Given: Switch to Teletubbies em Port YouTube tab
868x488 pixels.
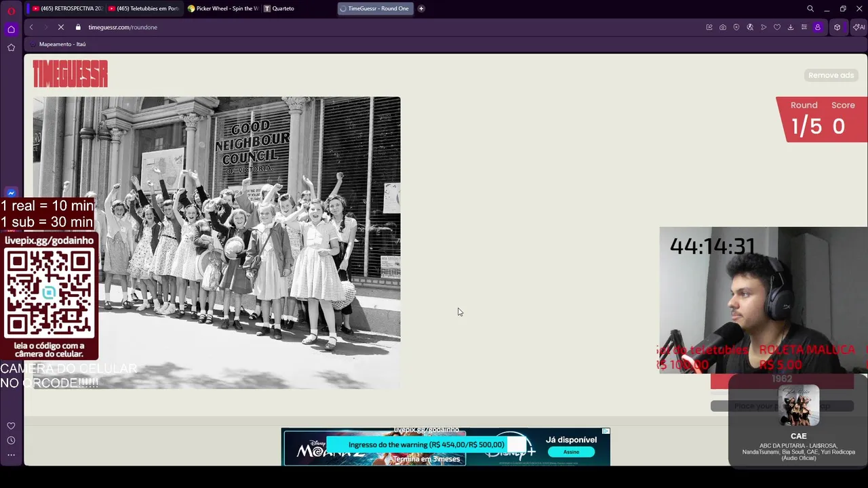Looking at the screenshot, I should pos(143,9).
